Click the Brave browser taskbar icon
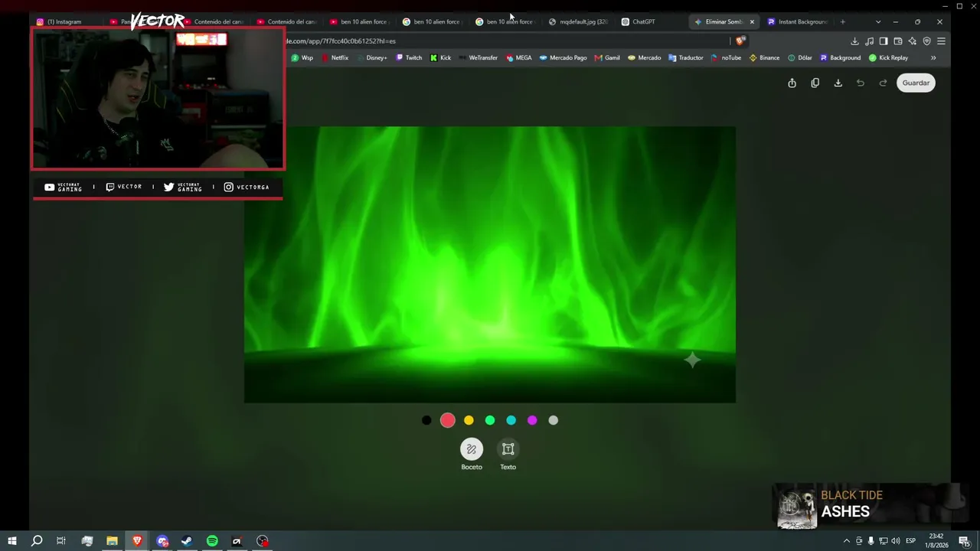Viewport: 980px width, 551px height. pyautogui.click(x=137, y=541)
